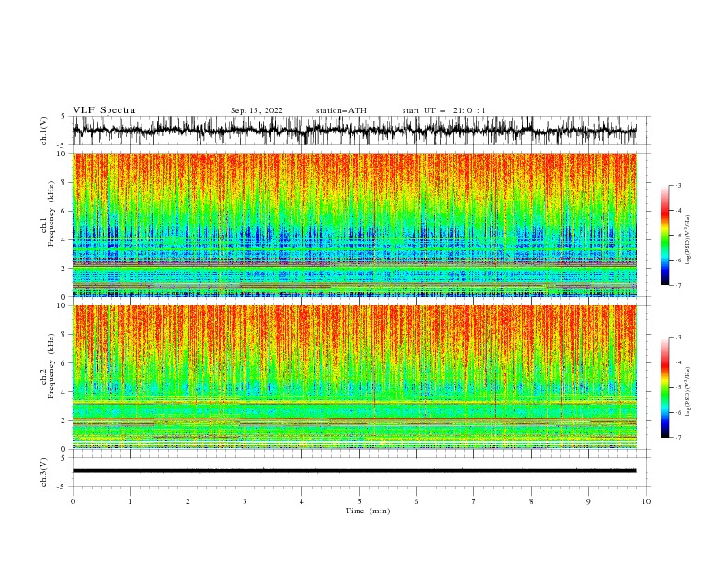
Task: Select the date 'Sep. 15, 2022'
Action: click(x=256, y=110)
